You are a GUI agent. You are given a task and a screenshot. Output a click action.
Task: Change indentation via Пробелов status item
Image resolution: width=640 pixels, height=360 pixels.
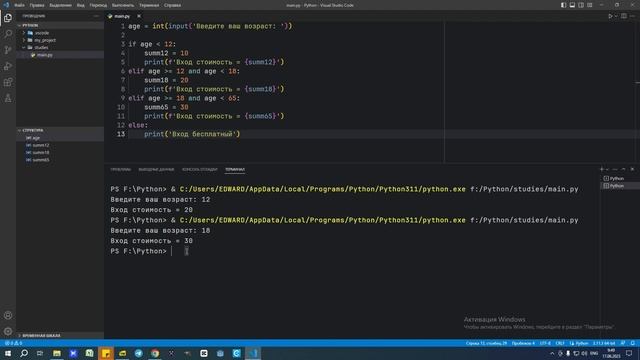(x=523, y=343)
